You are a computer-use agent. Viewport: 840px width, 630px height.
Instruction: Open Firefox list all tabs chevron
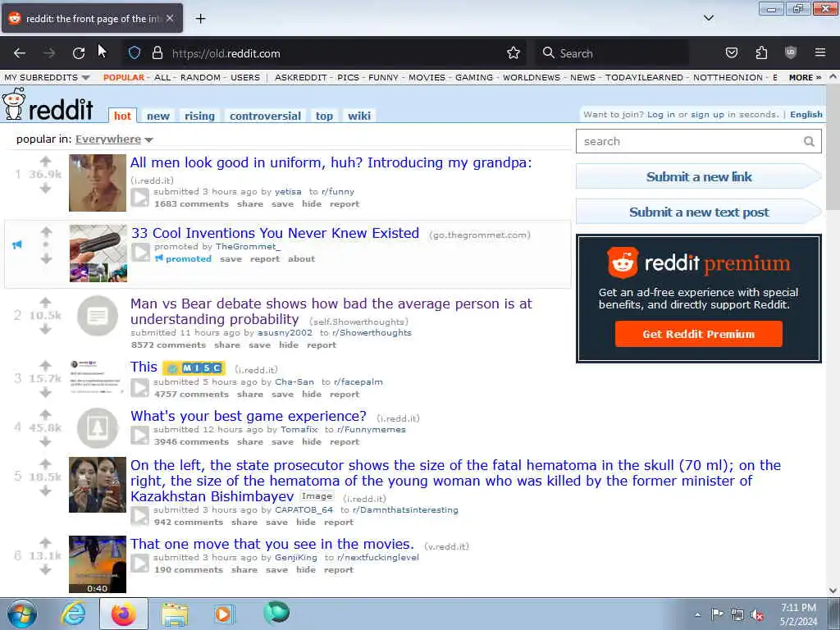click(x=708, y=18)
